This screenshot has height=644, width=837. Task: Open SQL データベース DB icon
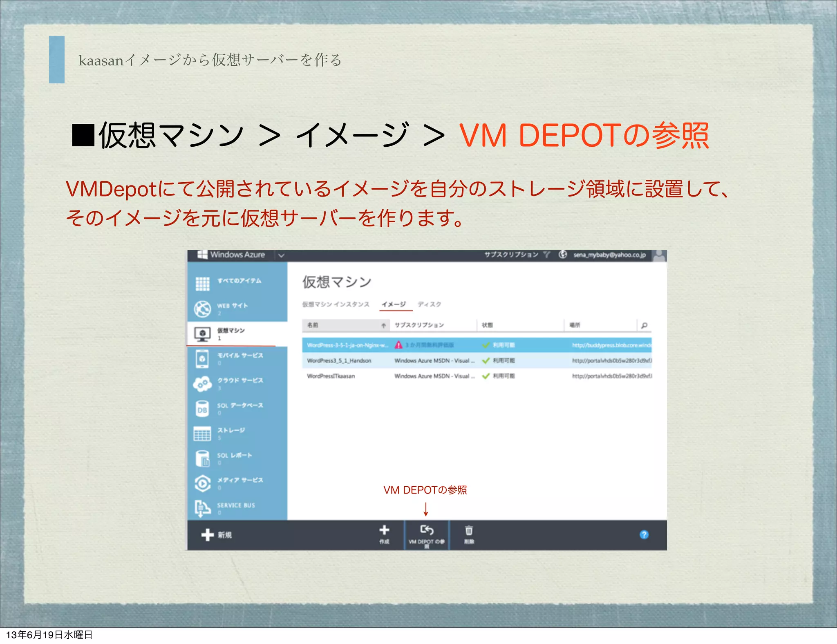tap(202, 409)
